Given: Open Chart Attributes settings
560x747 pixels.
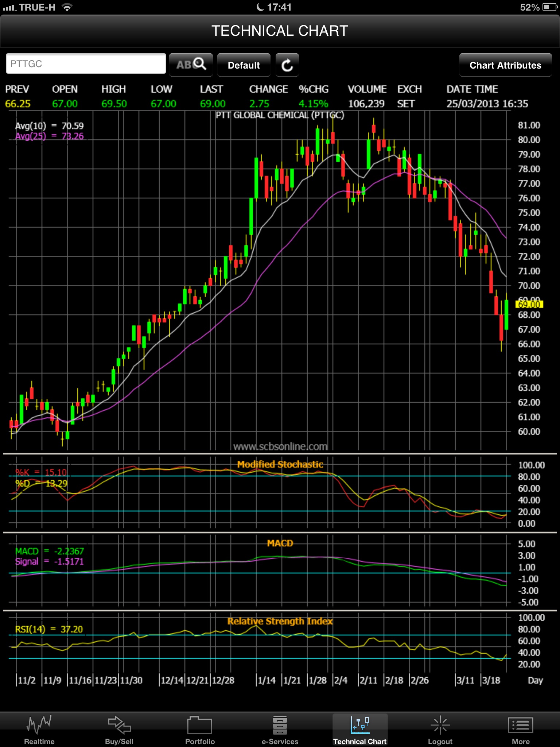Looking at the screenshot, I should (505, 65).
